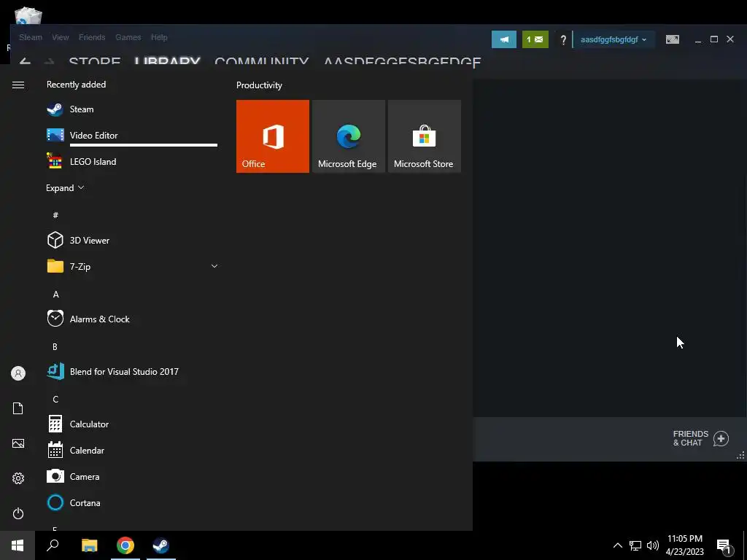Viewport: 747px width, 560px height.
Task: Open Google Chrome from taskbar
Action: tap(125, 545)
